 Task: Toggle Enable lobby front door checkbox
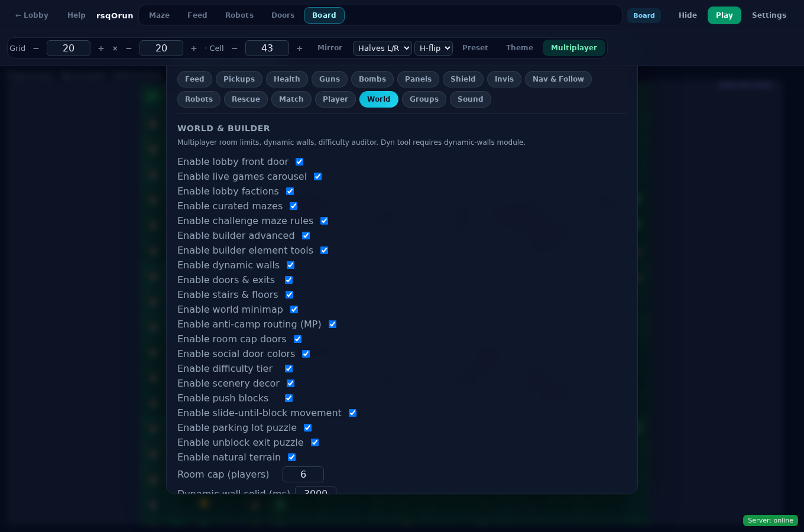pos(299,162)
